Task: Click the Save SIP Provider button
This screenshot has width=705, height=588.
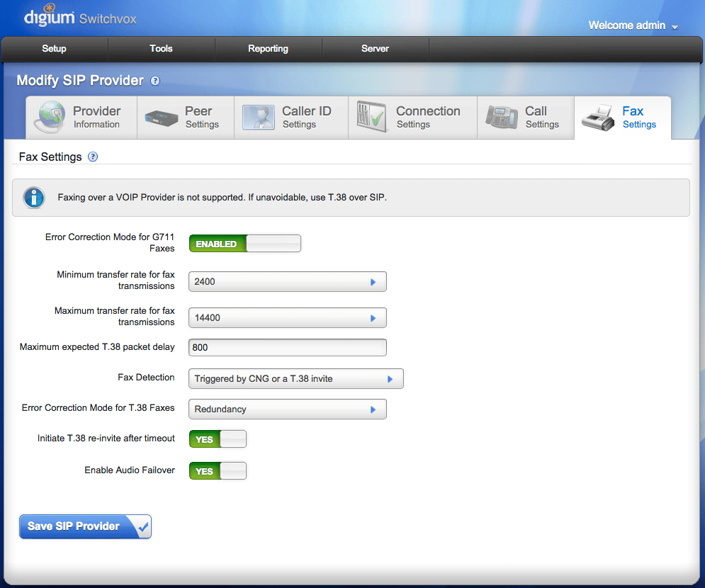Action: point(85,527)
